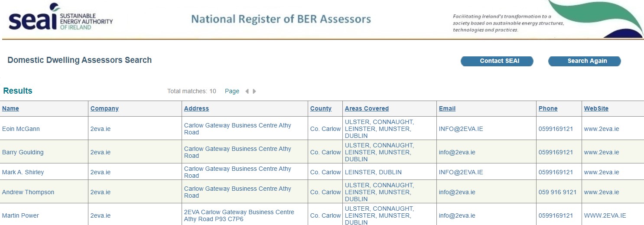The image size is (644, 225).
Task: Open Barry Goulding's address link
Action: pos(237,152)
